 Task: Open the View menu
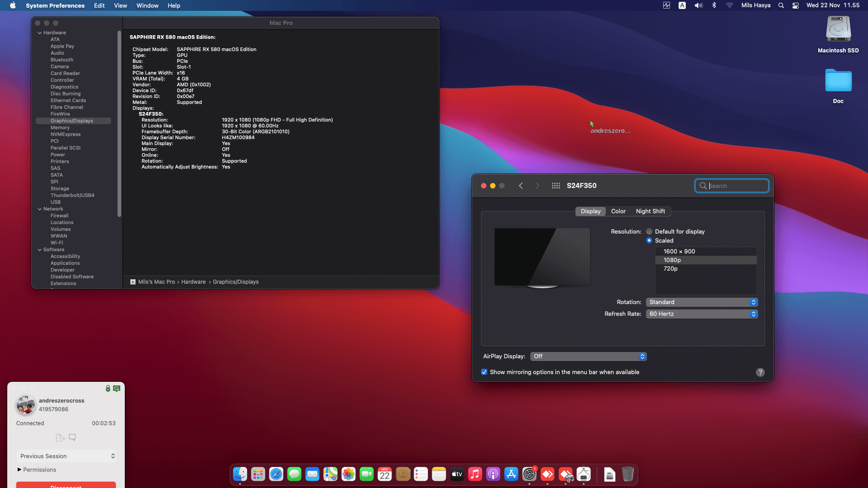coord(120,5)
